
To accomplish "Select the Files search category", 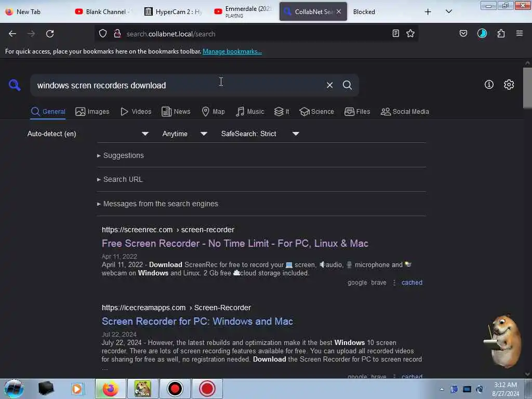I will tap(357, 112).
